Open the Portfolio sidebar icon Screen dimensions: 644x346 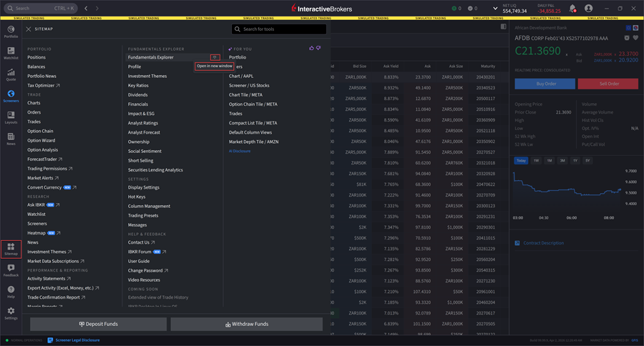(x=11, y=31)
